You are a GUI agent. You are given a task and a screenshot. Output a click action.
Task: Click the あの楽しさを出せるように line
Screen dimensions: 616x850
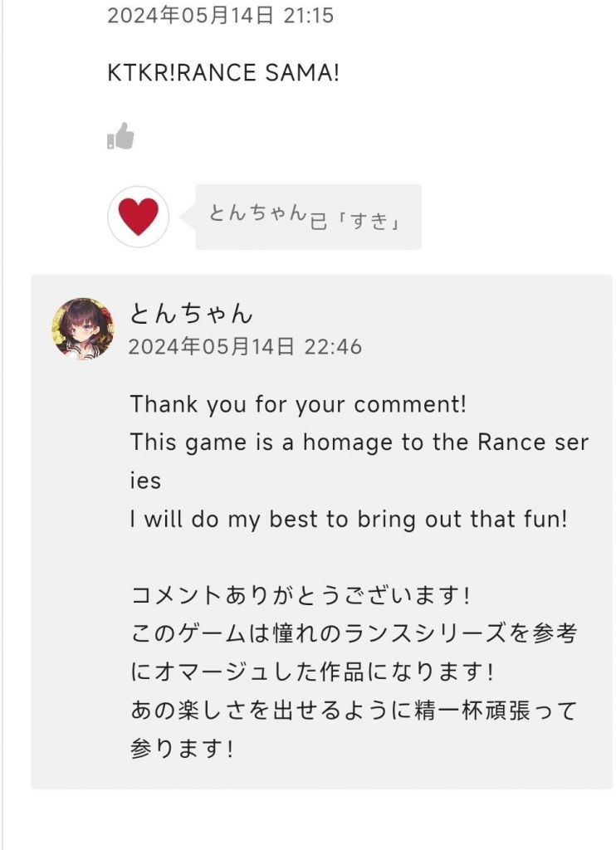353,710
